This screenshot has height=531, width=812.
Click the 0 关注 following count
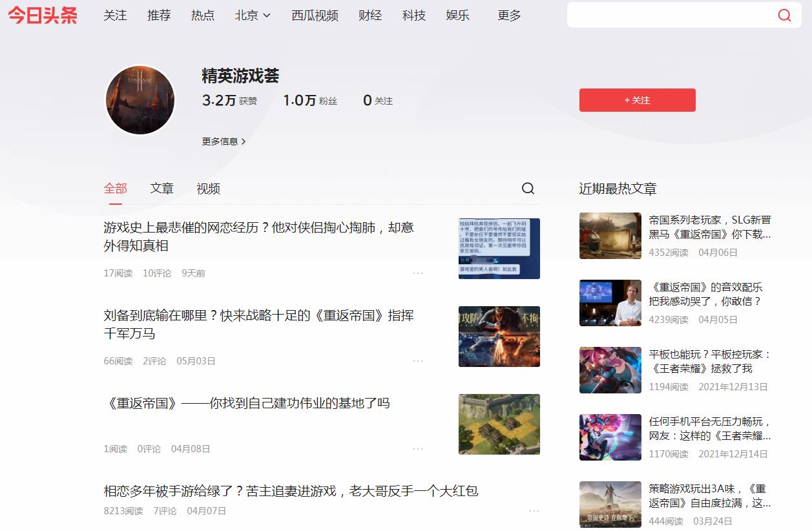point(378,101)
